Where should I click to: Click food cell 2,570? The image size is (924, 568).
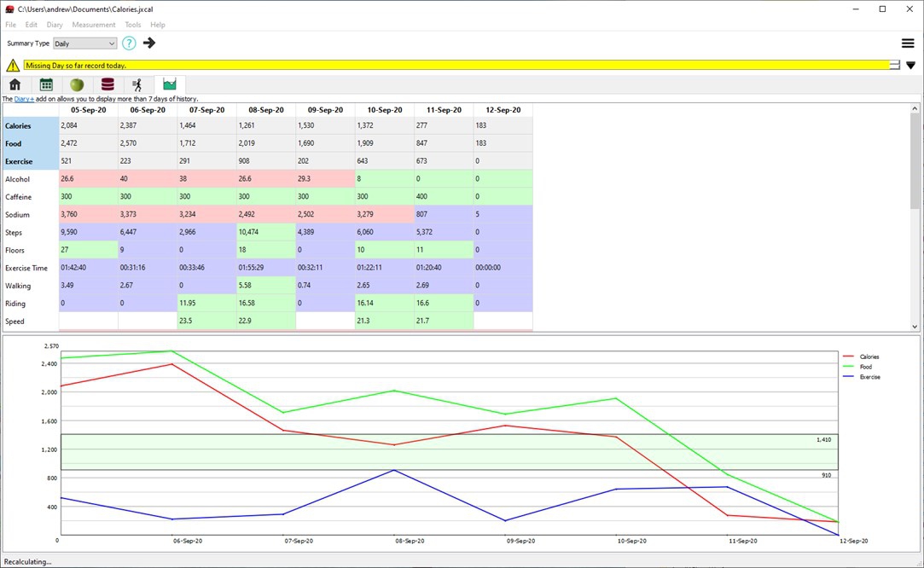[x=148, y=143]
